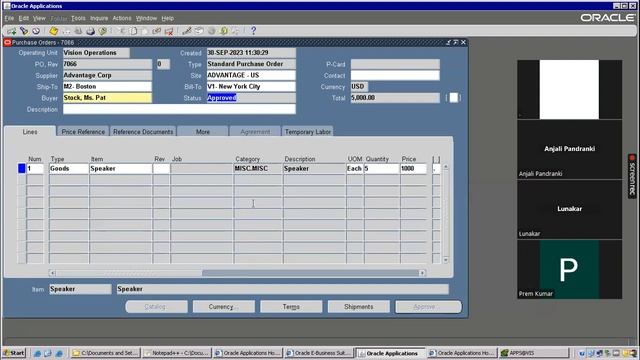Click the Zoom toolbar icon
The width and height of the screenshot is (640, 360).
coord(199,31)
